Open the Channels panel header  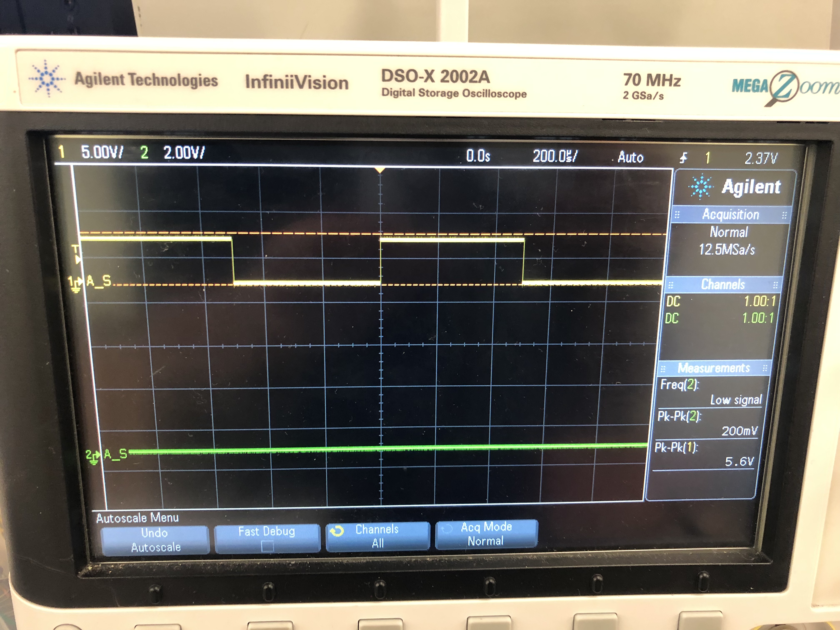pyautogui.click(x=723, y=284)
